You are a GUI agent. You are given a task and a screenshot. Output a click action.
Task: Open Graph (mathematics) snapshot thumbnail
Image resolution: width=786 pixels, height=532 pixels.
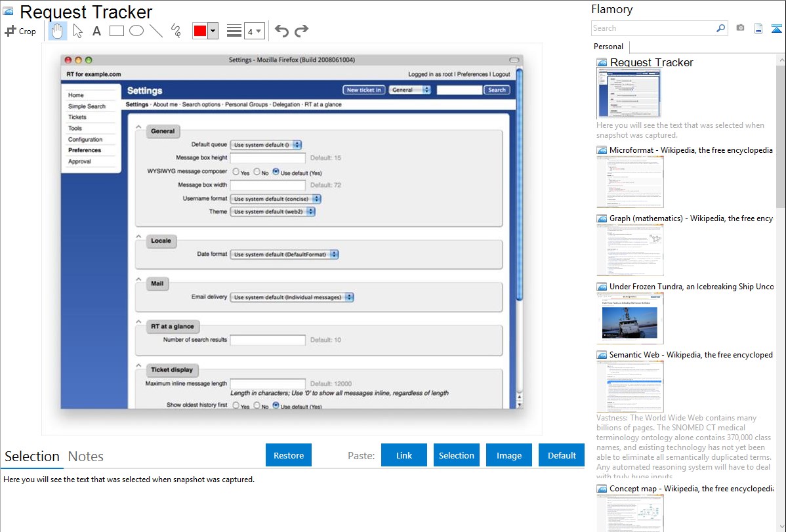click(630, 250)
